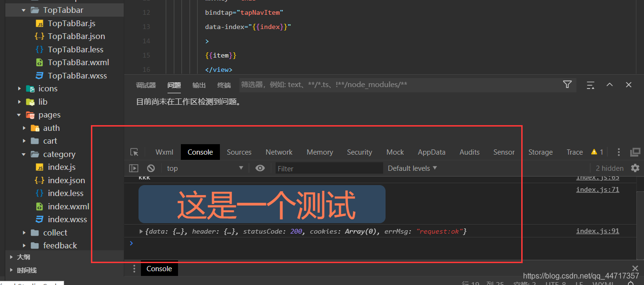Open the index.js:91 source link
644x285 pixels.
(597, 231)
